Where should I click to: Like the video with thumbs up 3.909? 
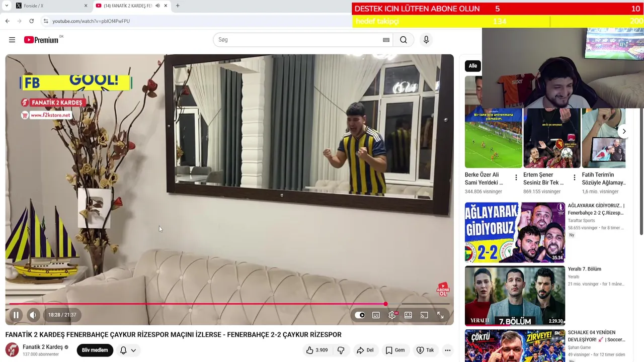tap(317, 350)
